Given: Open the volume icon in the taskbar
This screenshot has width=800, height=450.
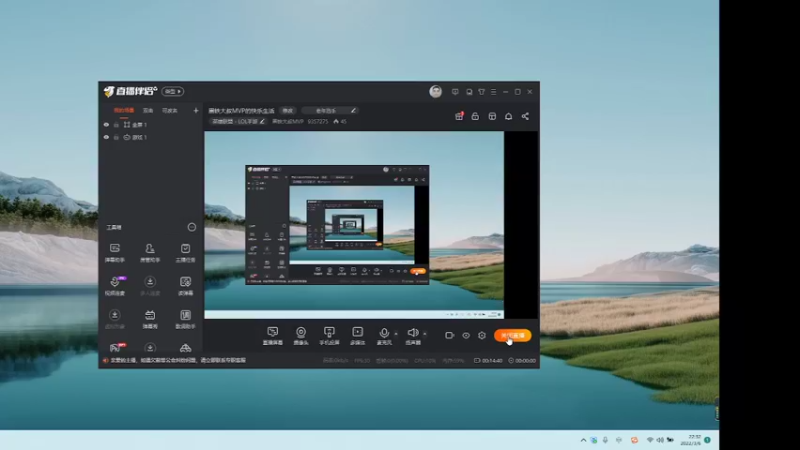Looking at the screenshot, I should pos(660,440).
